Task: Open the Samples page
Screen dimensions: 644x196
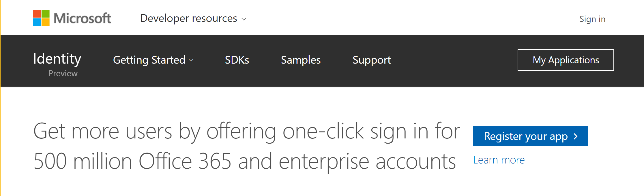Action: (x=301, y=60)
